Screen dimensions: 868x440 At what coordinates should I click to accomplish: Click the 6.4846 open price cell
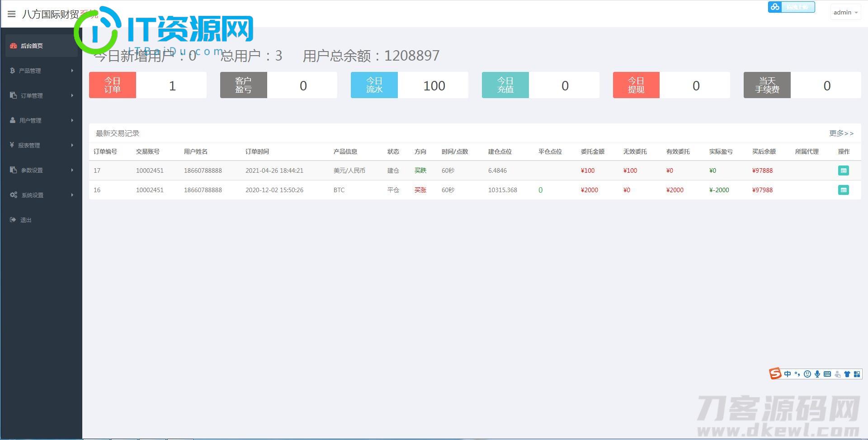click(x=498, y=170)
